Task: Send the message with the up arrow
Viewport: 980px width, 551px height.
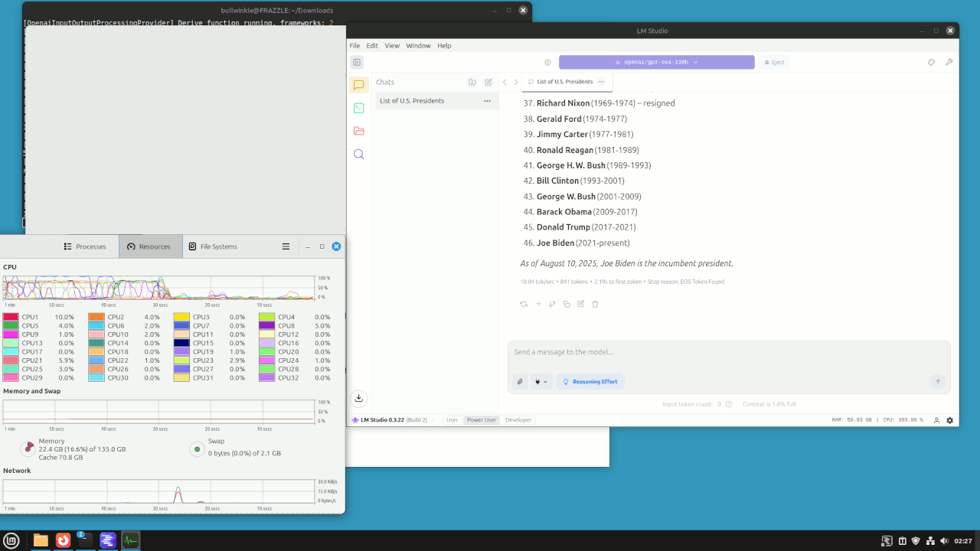Action: click(938, 381)
